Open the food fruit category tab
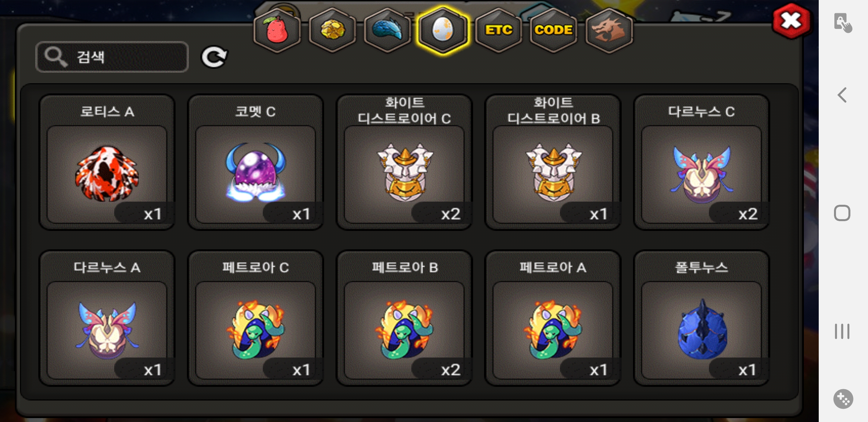The height and width of the screenshot is (422, 868). pyautogui.click(x=277, y=31)
